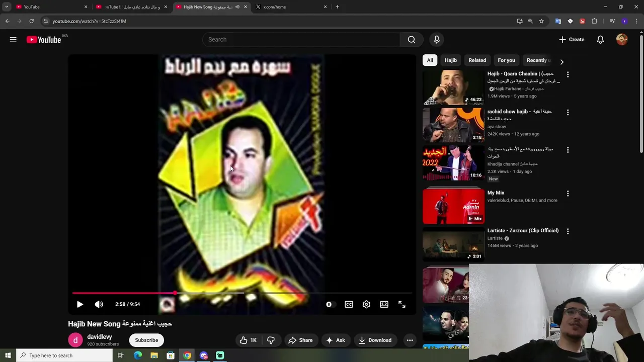Viewport: 644px width, 362px height.
Task: Open the account avatar menu
Action: (622, 40)
